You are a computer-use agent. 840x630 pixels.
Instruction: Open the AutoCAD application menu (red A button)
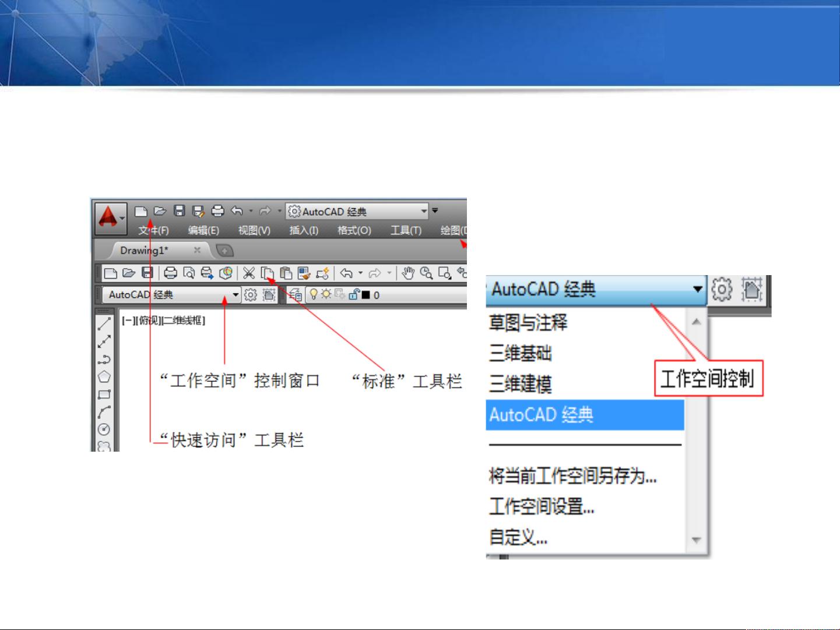point(110,219)
